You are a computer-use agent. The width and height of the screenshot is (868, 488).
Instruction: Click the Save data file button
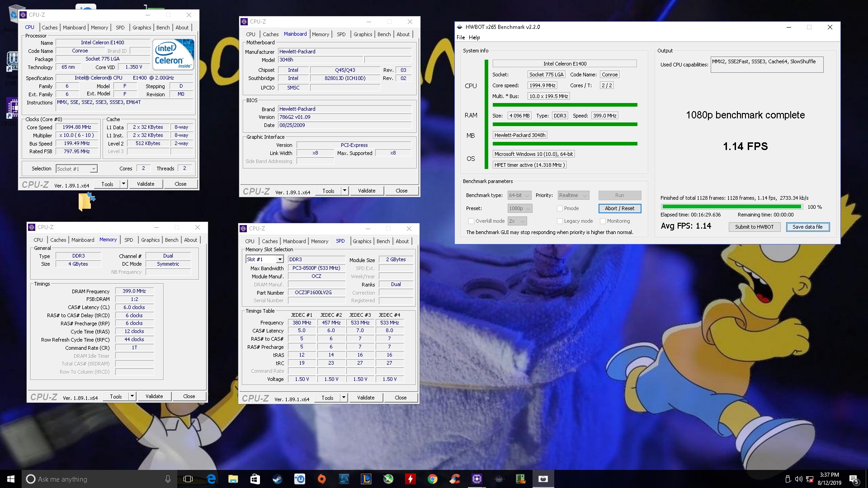coord(808,227)
